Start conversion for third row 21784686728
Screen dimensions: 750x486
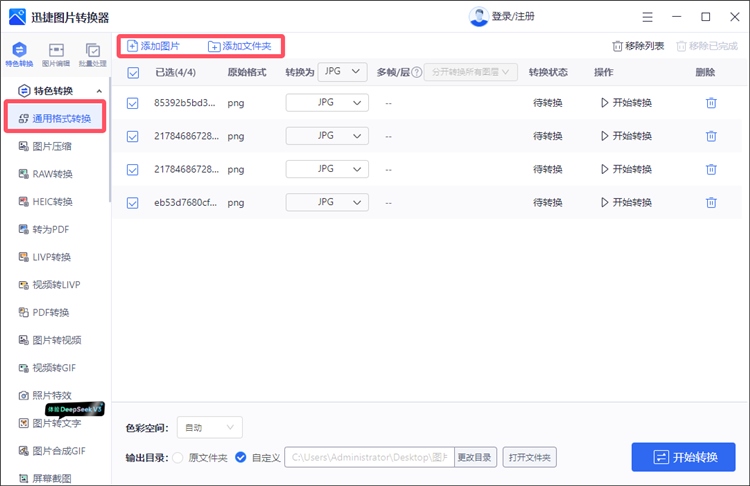tap(626, 169)
